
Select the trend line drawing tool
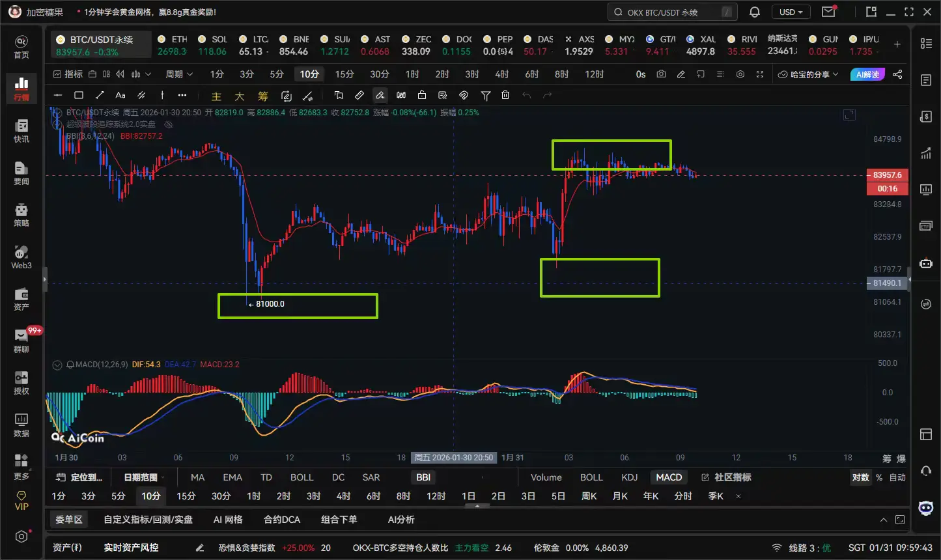pyautogui.click(x=100, y=95)
